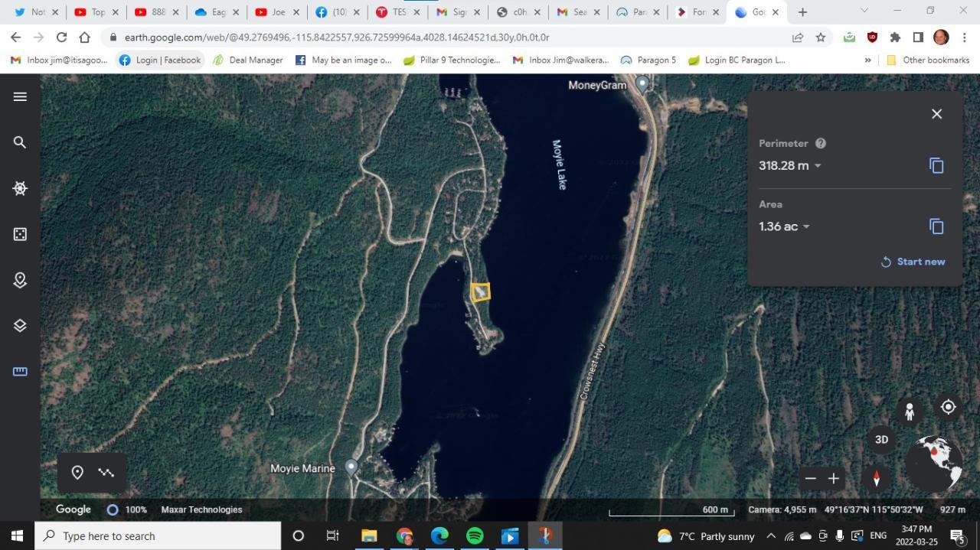Copy the perimeter value to clipboard
980x550 pixels.
tap(936, 166)
